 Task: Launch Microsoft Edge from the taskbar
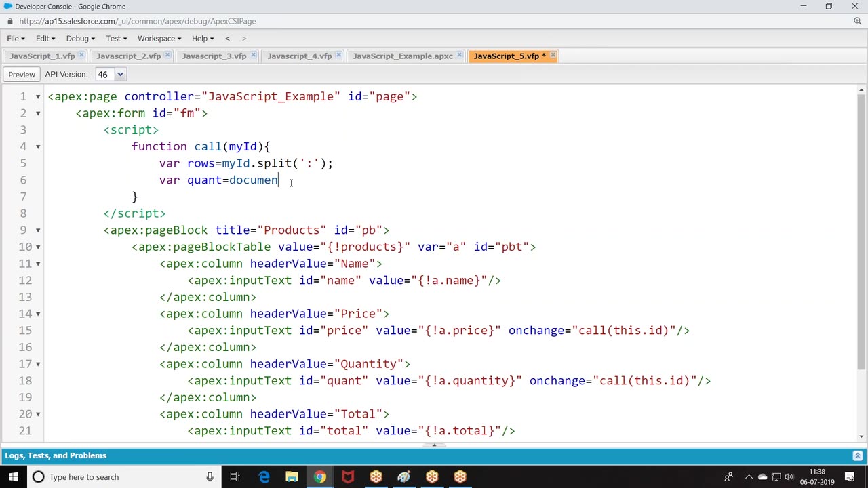point(264,476)
